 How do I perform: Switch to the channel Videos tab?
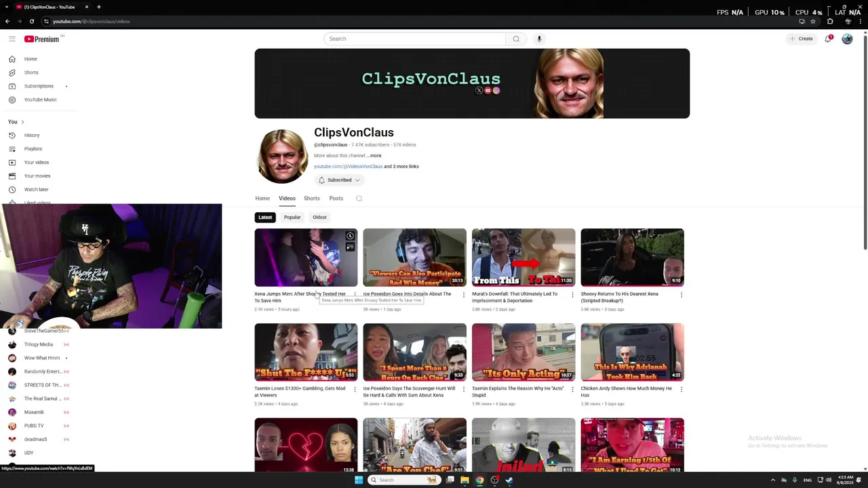point(287,199)
